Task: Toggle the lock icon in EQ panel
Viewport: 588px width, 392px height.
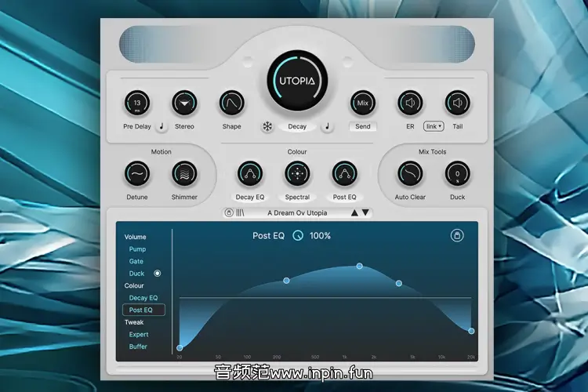Action: tap(457, 235)
